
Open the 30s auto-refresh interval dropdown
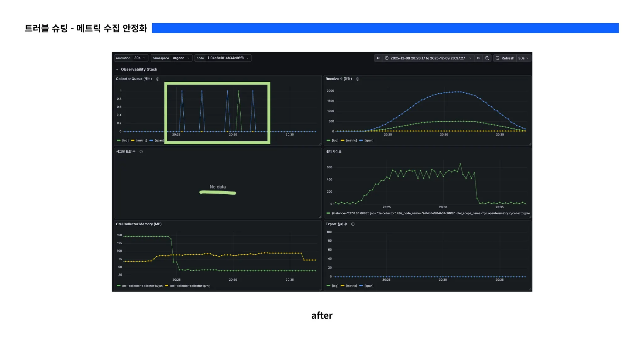coord(523,58)
